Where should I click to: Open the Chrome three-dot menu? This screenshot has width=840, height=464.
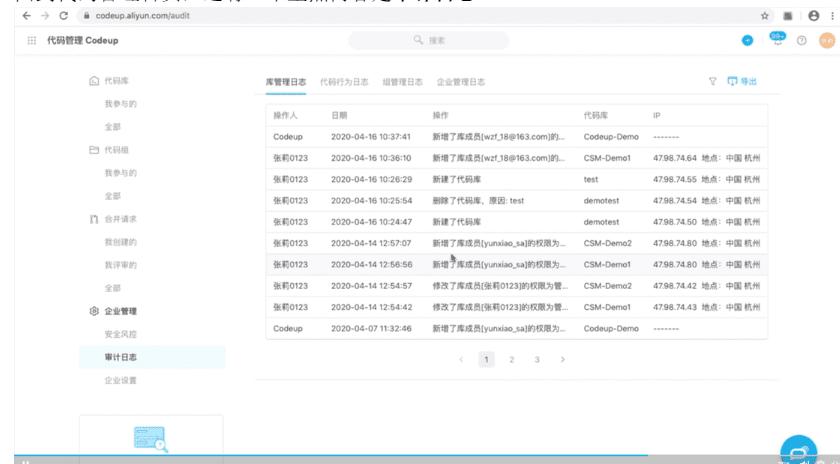pyautogui.click(x=832, y=16)
